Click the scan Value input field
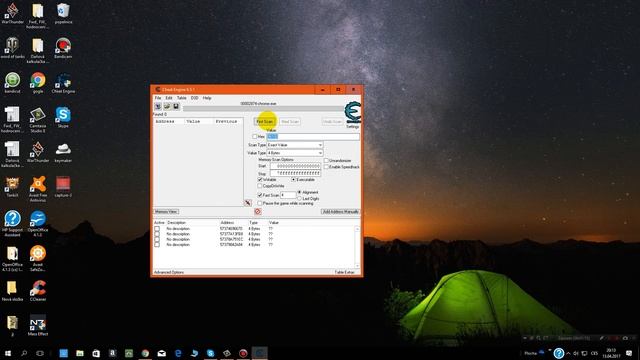 click(x=313, y=136)
